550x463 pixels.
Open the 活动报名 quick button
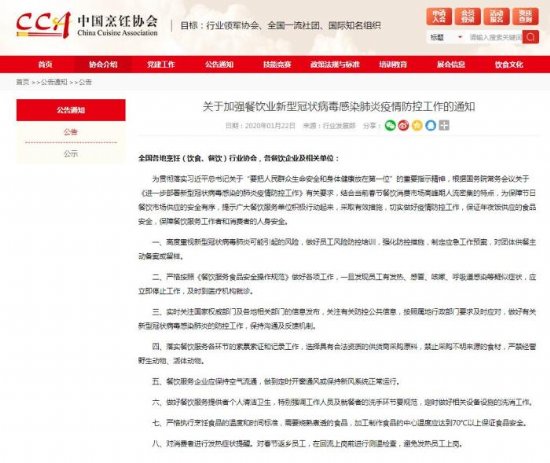tap(496, 16)
